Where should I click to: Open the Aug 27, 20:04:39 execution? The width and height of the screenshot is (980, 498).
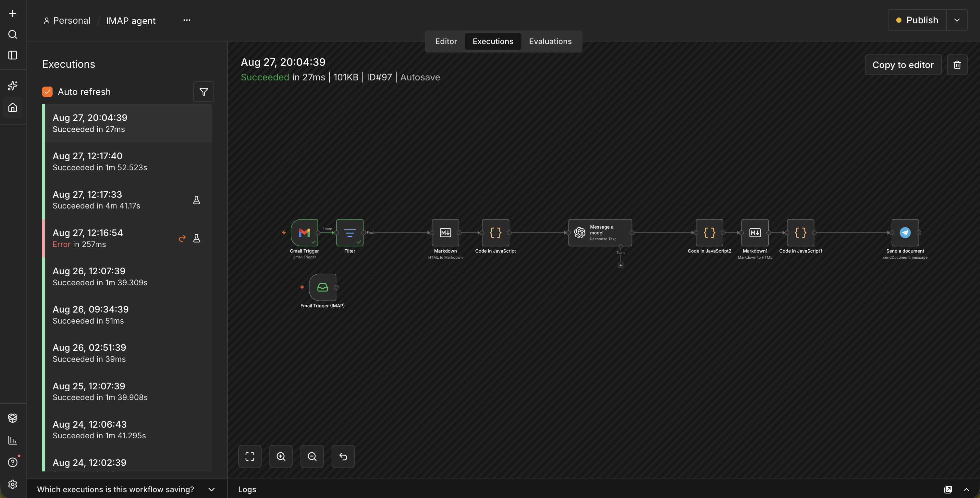[x=127, y=123]
